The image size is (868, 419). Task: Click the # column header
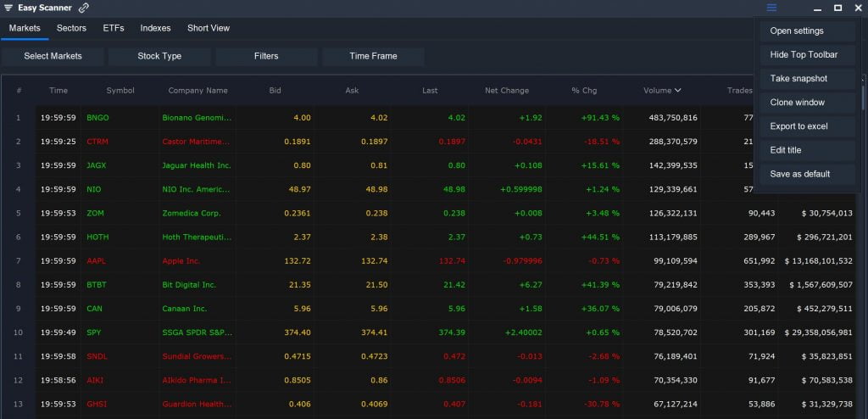[x=19, y=91]
